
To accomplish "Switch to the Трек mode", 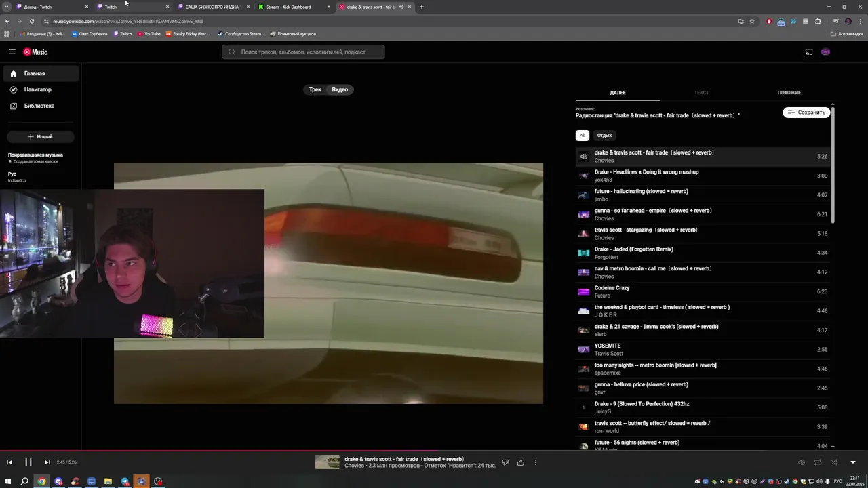I will pos(315,89).
